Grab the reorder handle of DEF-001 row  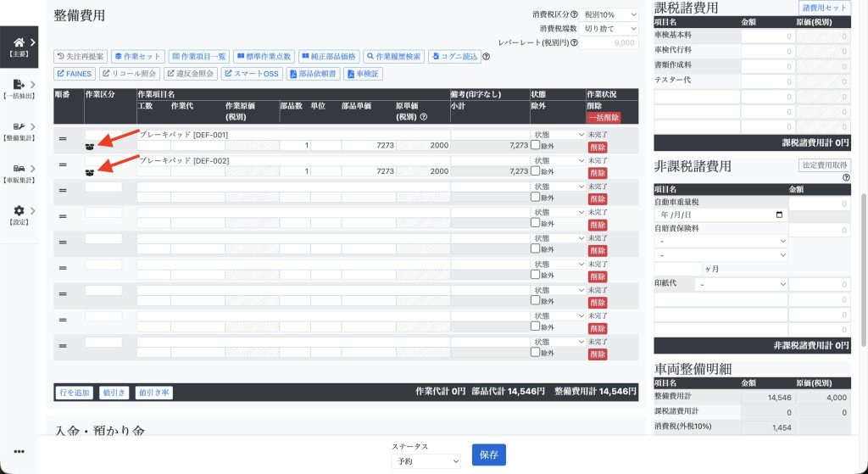point(63,139)
